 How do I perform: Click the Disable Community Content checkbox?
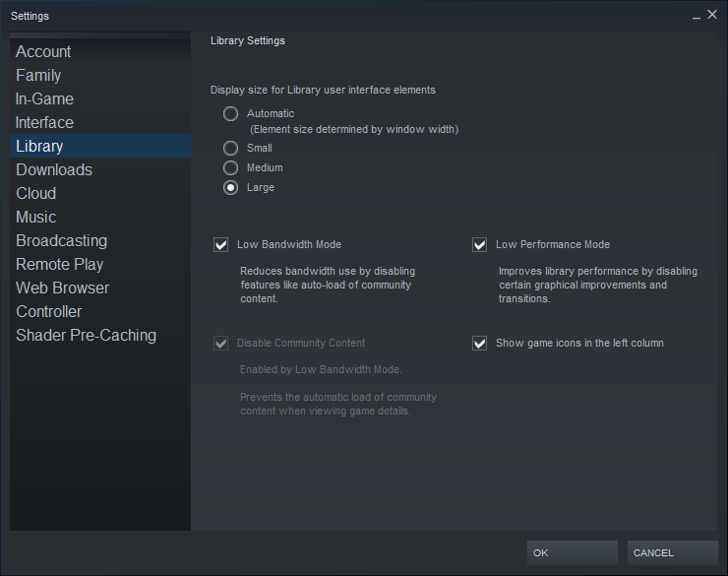pos(221,344)
